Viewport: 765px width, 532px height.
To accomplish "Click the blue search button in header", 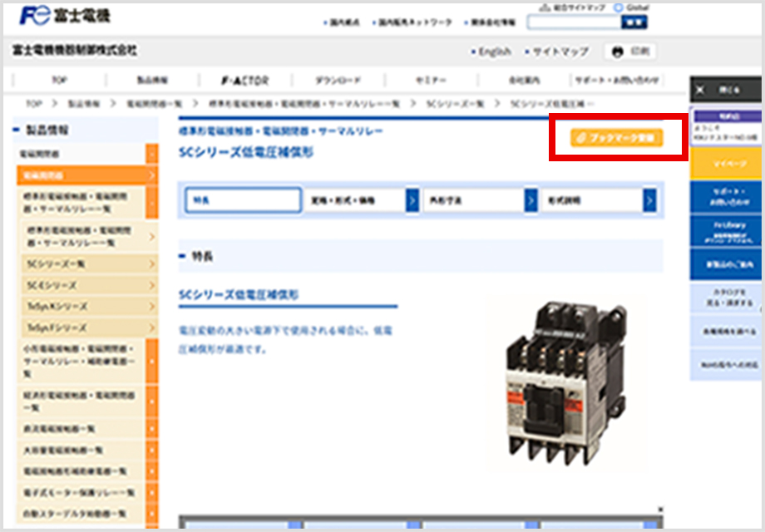I will 634,22.
